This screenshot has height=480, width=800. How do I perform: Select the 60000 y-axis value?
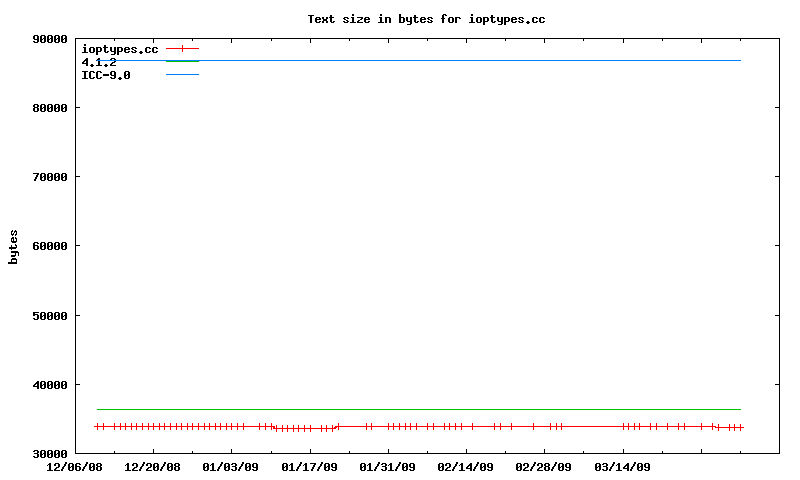pyautogui.click(x=49, y=246)
